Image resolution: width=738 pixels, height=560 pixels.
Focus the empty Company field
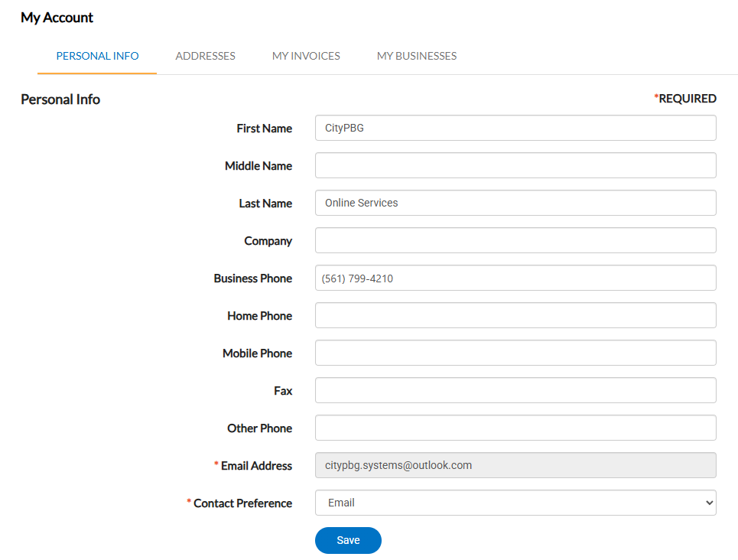point(515,240)
